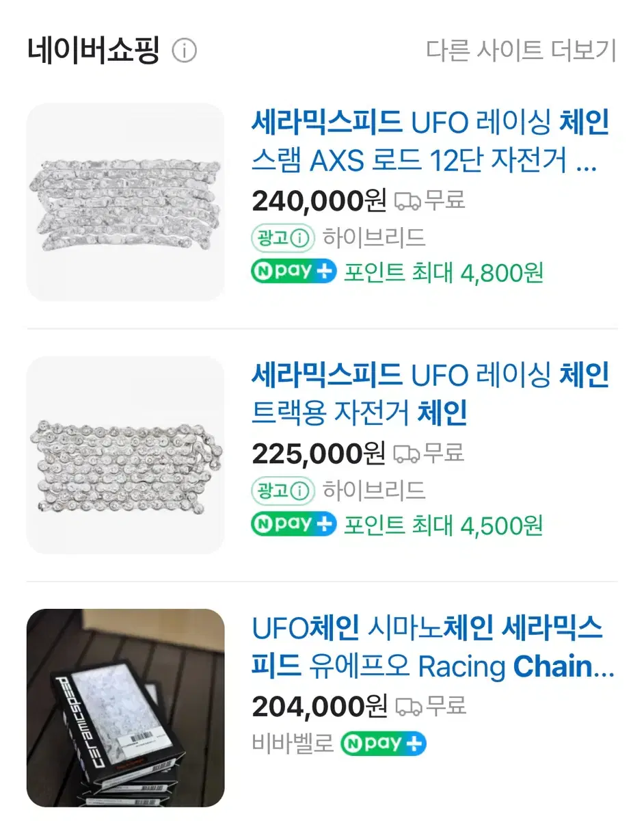The height and width of the screenshot is (821, 644).
Task: Select the 하이브리드 seller on the 240,000원 item
Action: click(374, 238)
